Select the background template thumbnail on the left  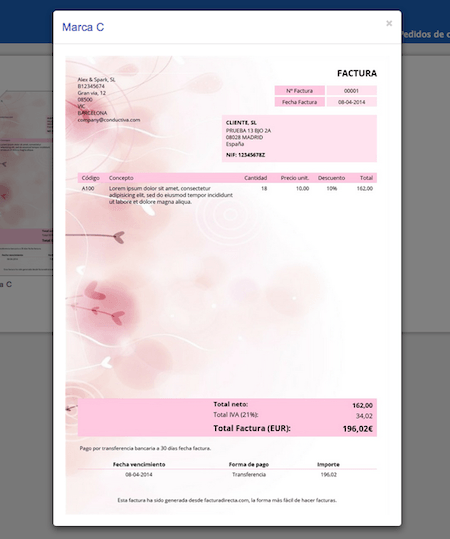coord(26,183)
